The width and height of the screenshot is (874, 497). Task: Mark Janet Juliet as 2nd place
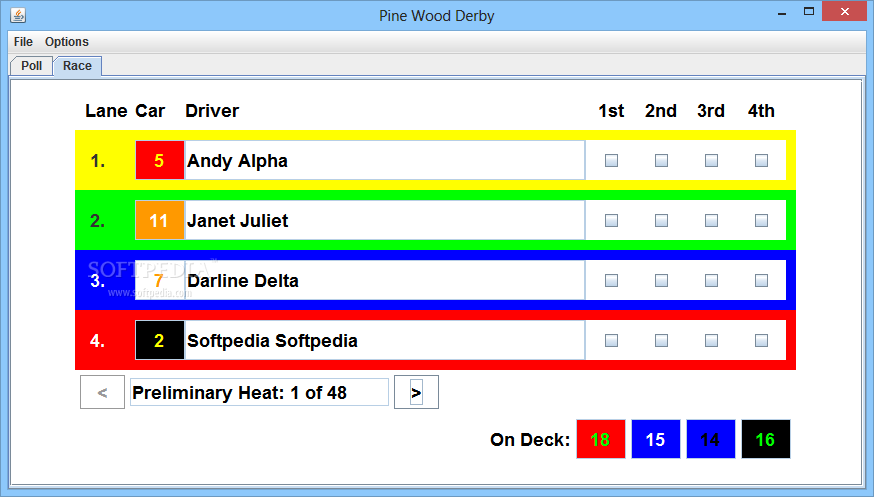coord(661,221)
